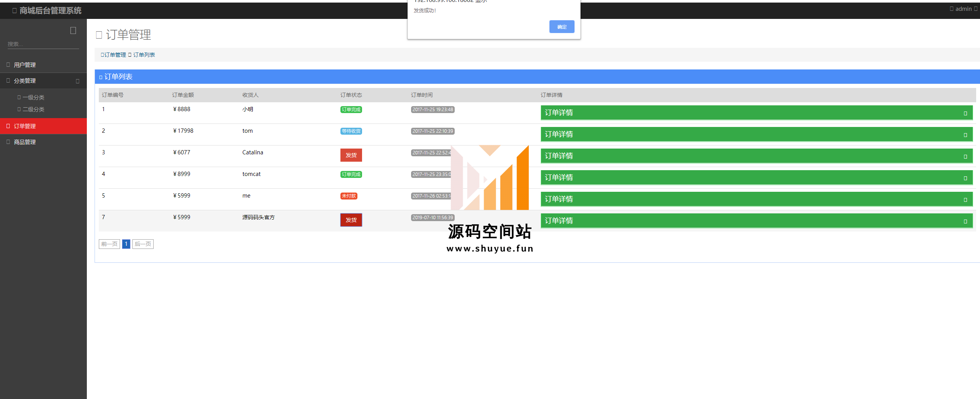This screenshot has width=980, height=399.
Task: Click the icon next to 订单管理 page heading
Action: 99,35
